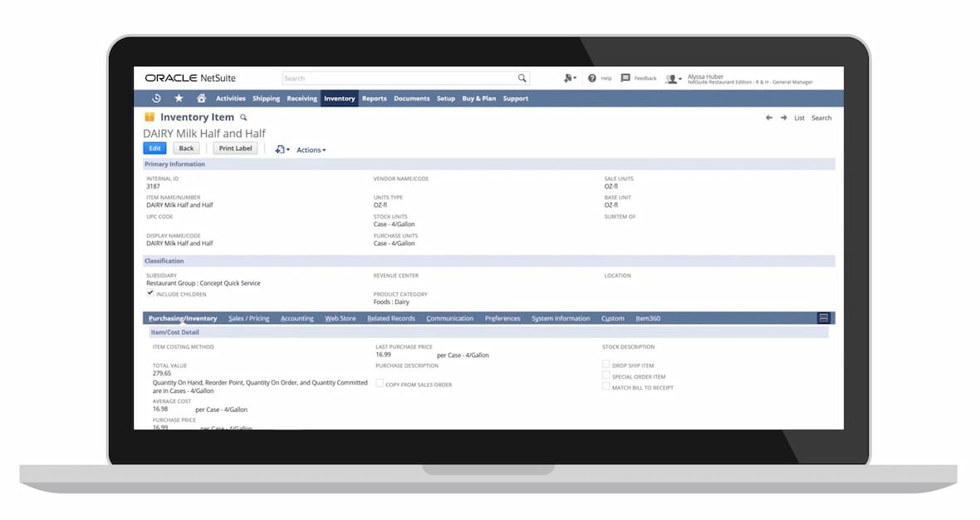Switch to the Purchasing/Inventory subtab
This screenshot has width=980, height=520.
click(183, 318)
